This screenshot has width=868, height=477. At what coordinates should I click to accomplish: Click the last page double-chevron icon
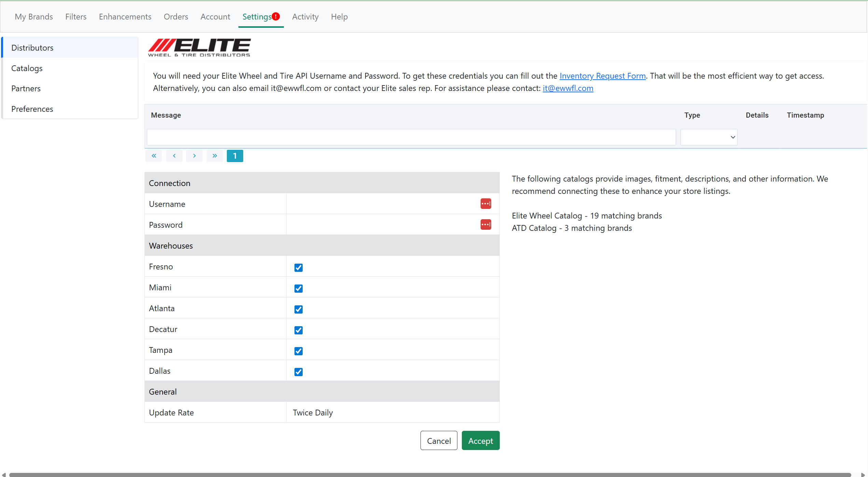pos(215,156)
